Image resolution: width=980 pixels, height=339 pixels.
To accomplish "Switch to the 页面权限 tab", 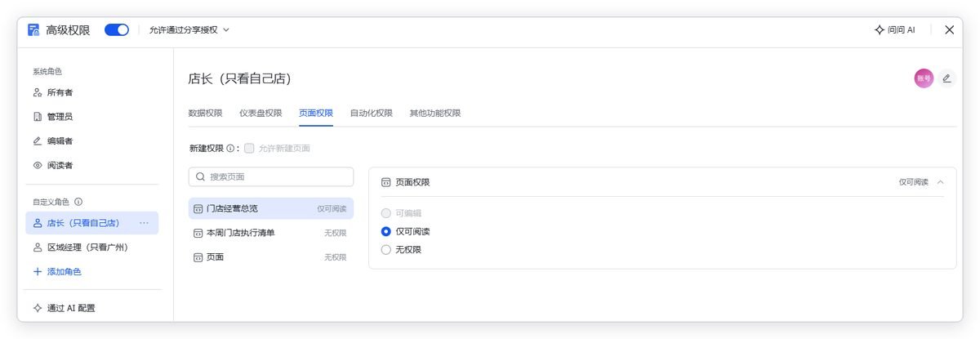I will click(x=316, y=113).
